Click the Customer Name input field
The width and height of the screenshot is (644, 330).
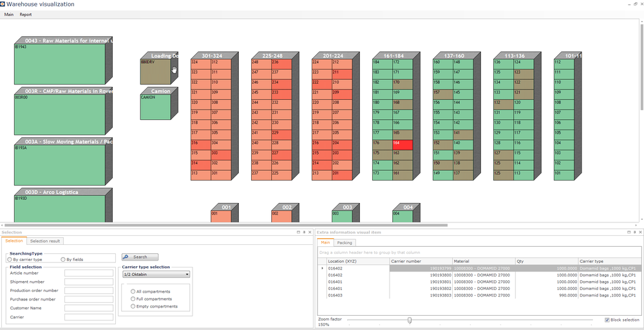(89, 308)
